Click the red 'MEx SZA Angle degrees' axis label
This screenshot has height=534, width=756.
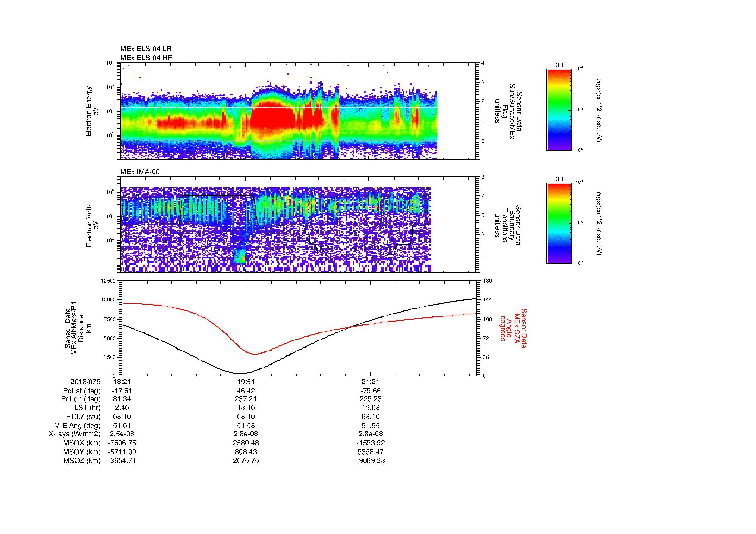513,328
